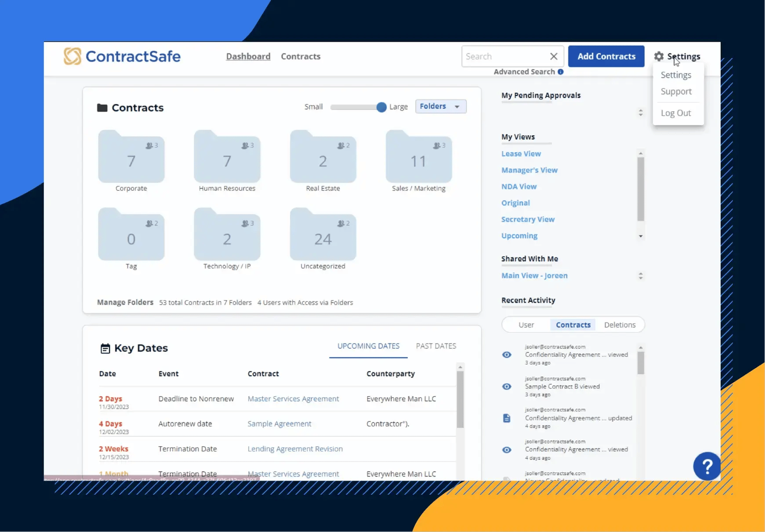Open the NDA View link
This screenshot has width=765, height=532.
(519, 187)
